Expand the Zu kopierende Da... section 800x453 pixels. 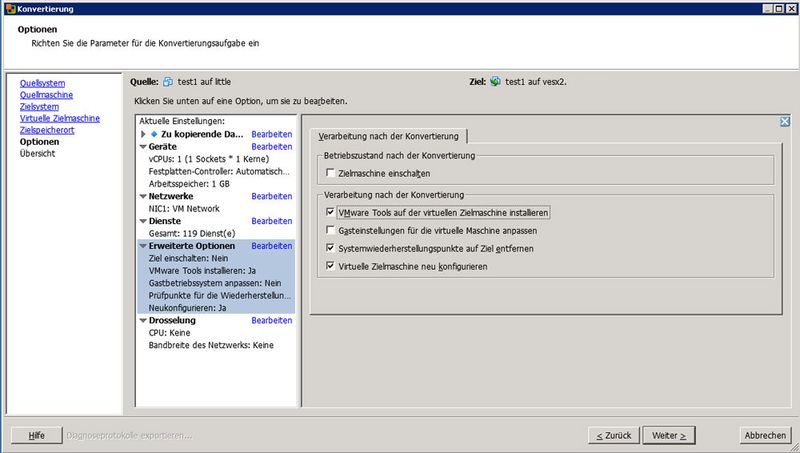coord(143,134)
